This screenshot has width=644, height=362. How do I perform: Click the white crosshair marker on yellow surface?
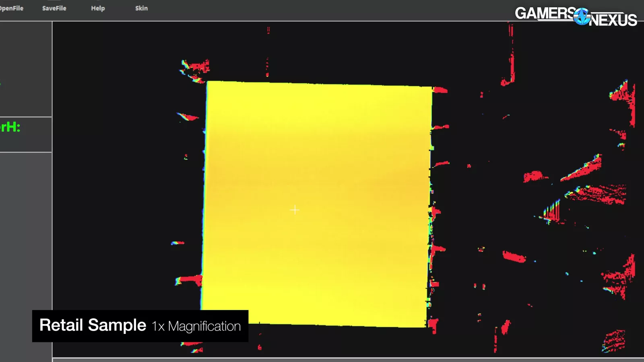coord(295,210)
